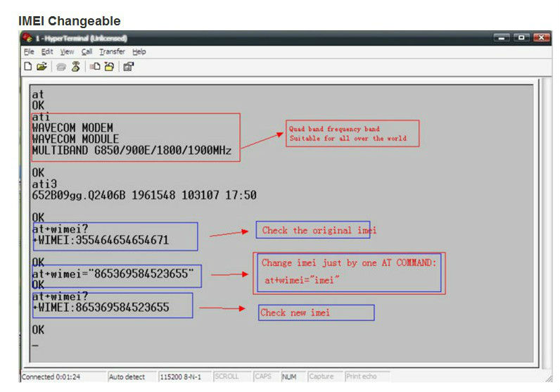
Task: Click the HyperTerminal title bar app icon
Action: tap(27, 37)
